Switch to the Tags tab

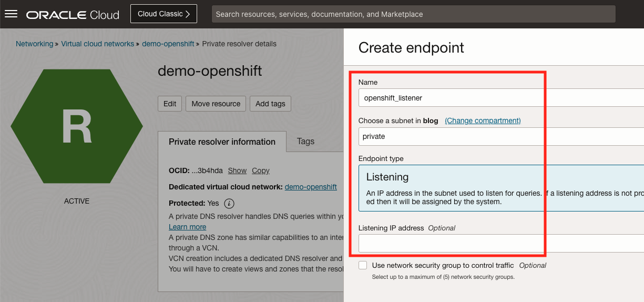[305, 141]
